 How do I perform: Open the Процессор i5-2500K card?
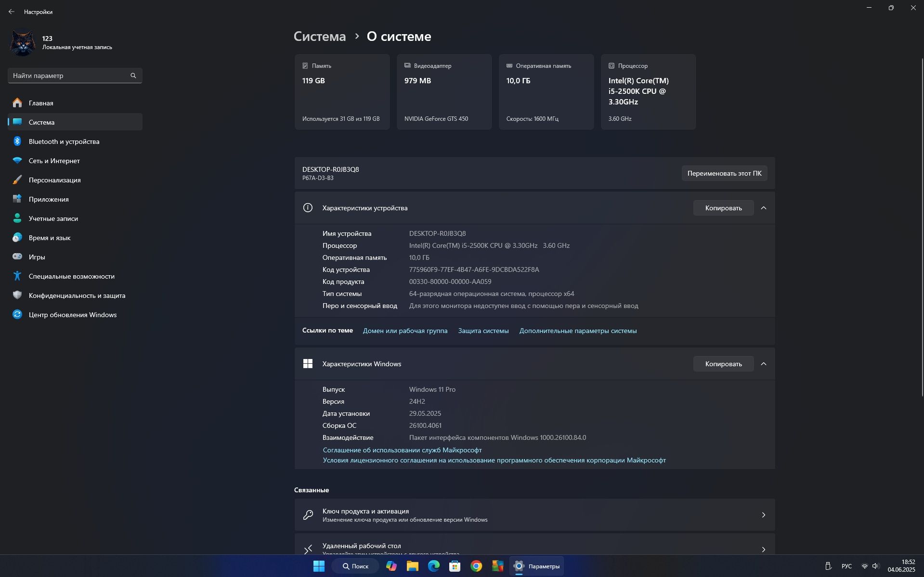point(649,92)
